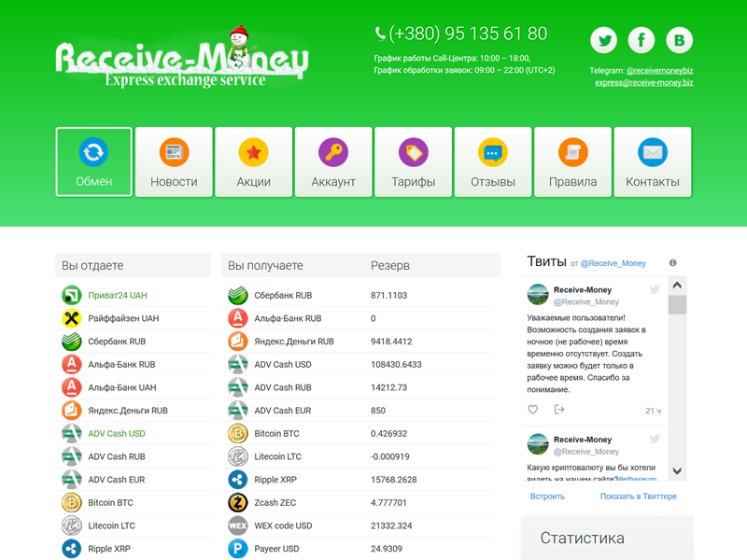Select ADV Cash EUR icon in give list
The height and width of the screenshot is (560, 747).
click(72, 480)
